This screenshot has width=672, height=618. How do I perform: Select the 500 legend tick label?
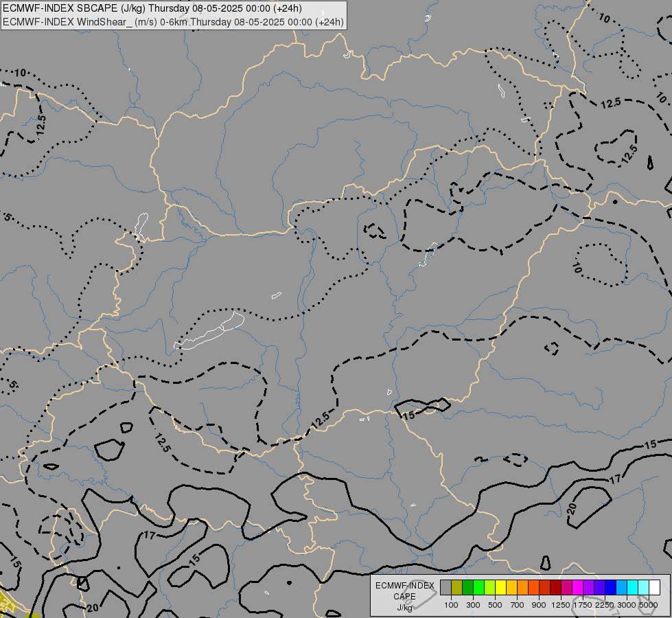[x=495, y=605]
